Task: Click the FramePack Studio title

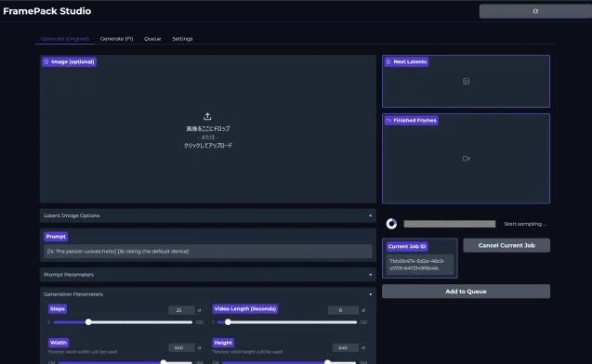Action: pyautogui.click(x=46, y=11)
